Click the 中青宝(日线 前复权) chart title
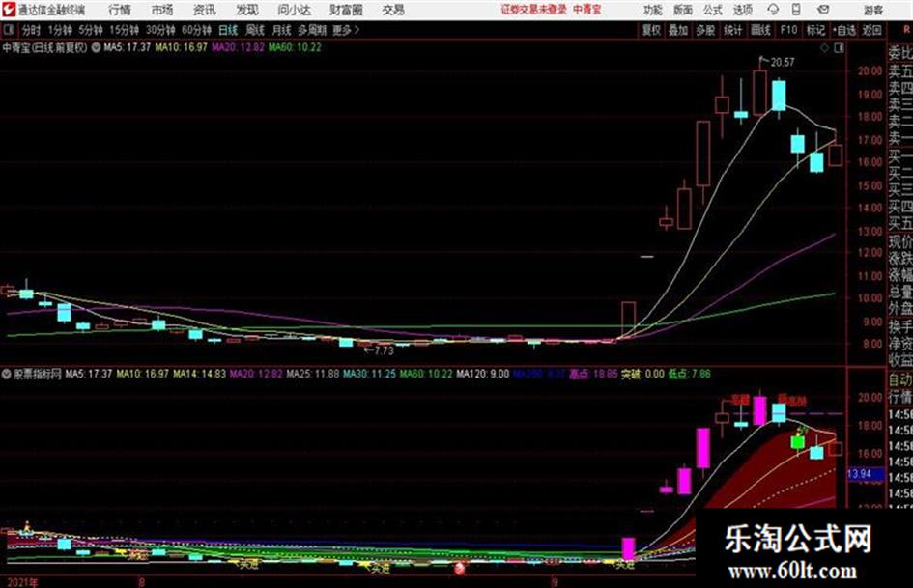Screen dimensions: 913x588 (44, 47)
